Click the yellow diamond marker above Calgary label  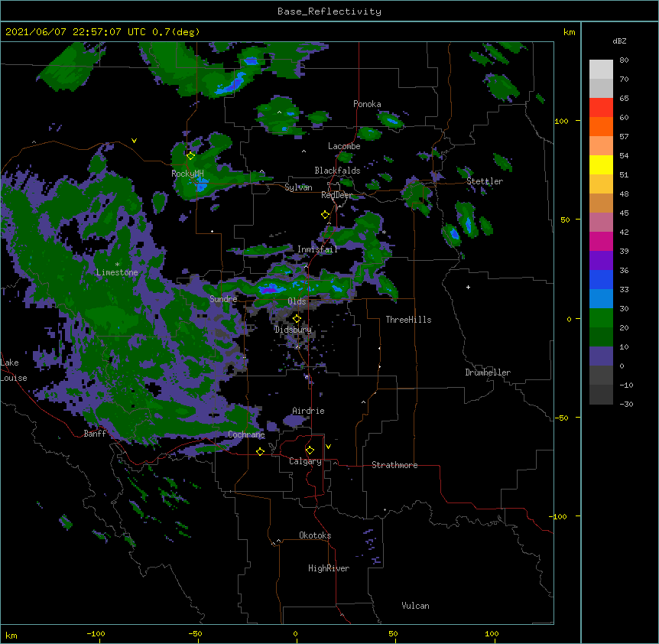(310, 450)
